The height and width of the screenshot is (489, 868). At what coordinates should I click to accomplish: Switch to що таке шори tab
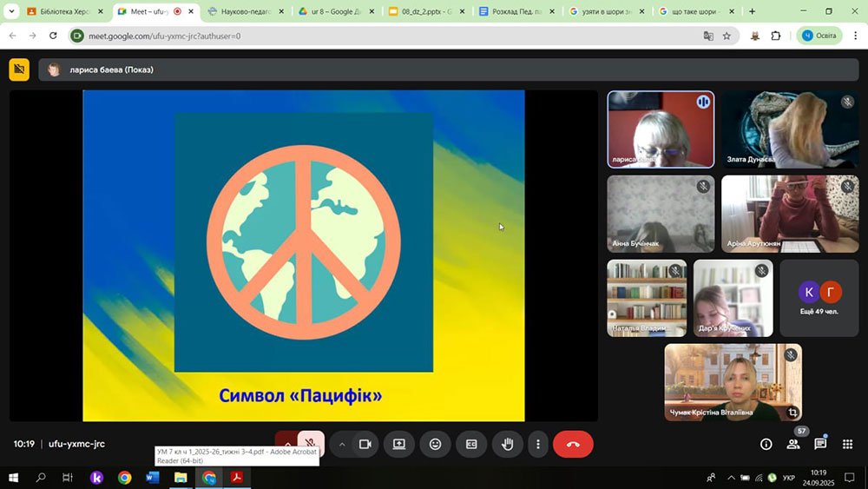(x=697, y=11)
